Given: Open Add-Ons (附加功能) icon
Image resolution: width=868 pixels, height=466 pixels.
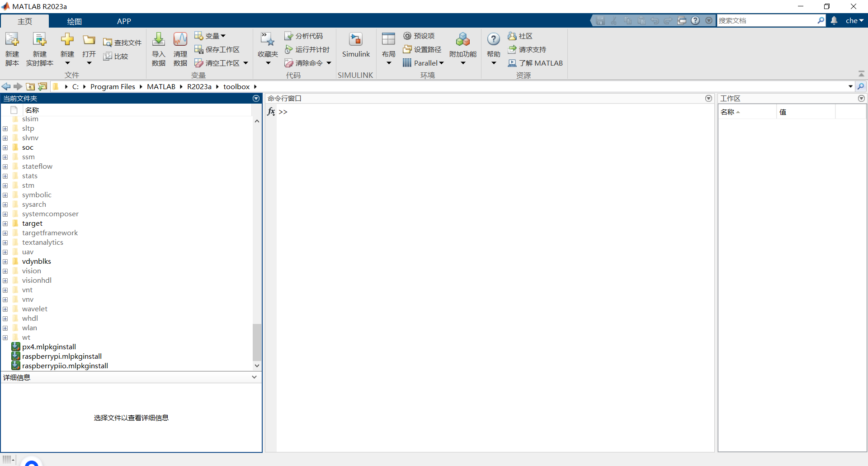Looking at the screenshot, I should (x=462, y=40).
